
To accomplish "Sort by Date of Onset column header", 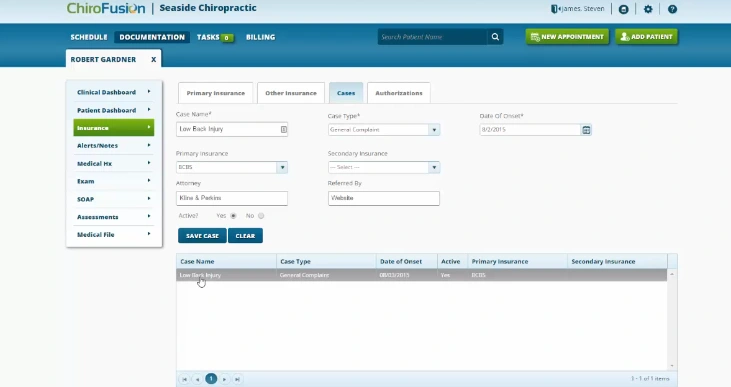I will coord(407,262).
